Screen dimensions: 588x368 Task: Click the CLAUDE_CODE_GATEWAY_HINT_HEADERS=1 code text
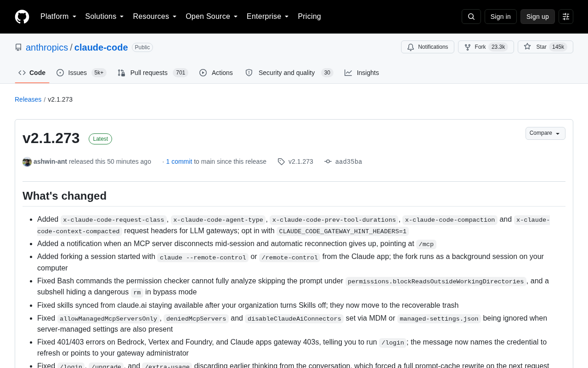(343, 231)
